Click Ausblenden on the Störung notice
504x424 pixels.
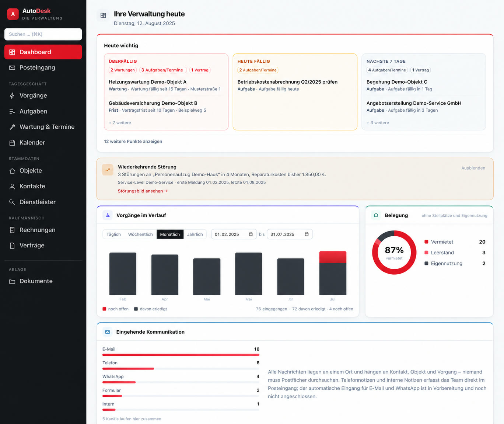[473, 168]
